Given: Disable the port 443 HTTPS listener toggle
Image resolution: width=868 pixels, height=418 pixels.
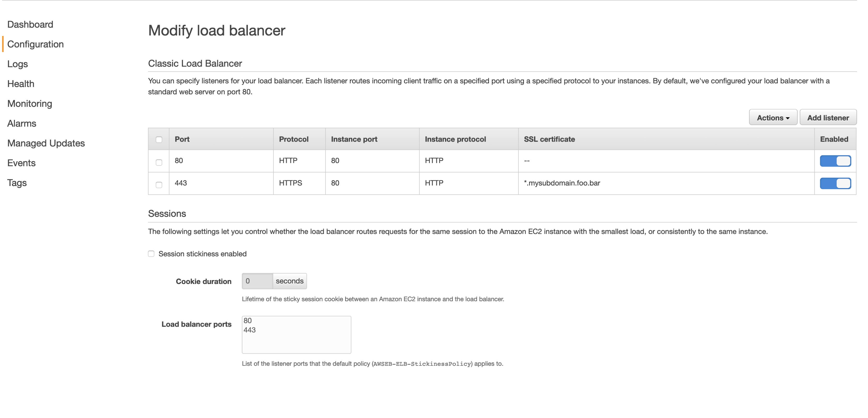Looking at the screenshot, I should tap(835, 183).
